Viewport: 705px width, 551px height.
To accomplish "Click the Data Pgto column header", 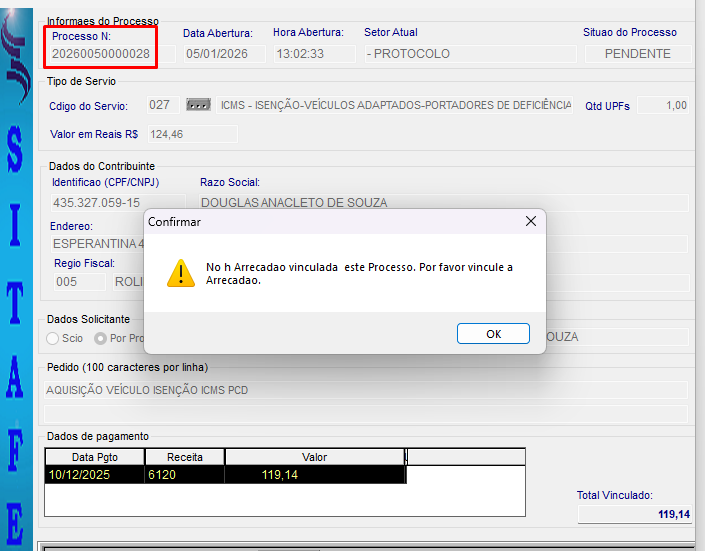I will tap(96, 457).
